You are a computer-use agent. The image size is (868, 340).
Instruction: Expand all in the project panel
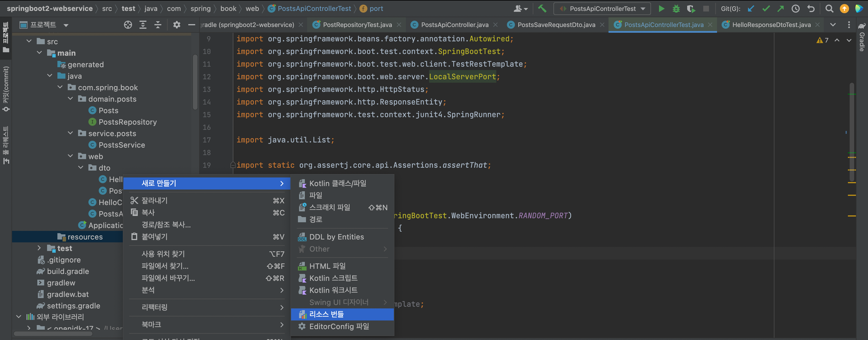143,25
